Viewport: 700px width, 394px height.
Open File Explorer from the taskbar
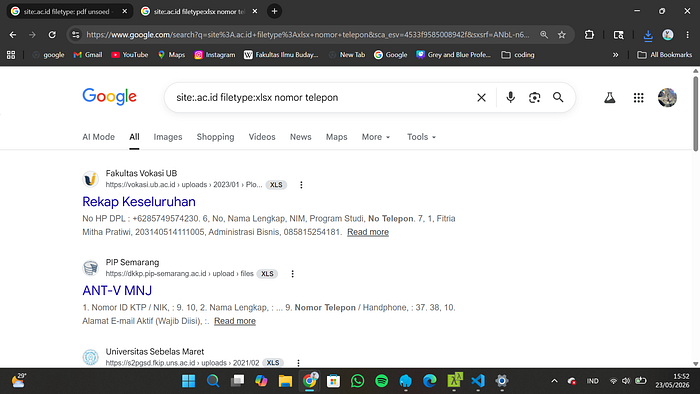click(x=285, y=381)
